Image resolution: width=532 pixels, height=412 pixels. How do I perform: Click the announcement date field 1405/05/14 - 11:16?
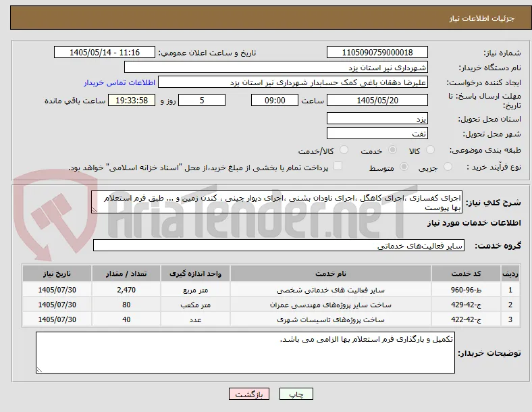105,52
